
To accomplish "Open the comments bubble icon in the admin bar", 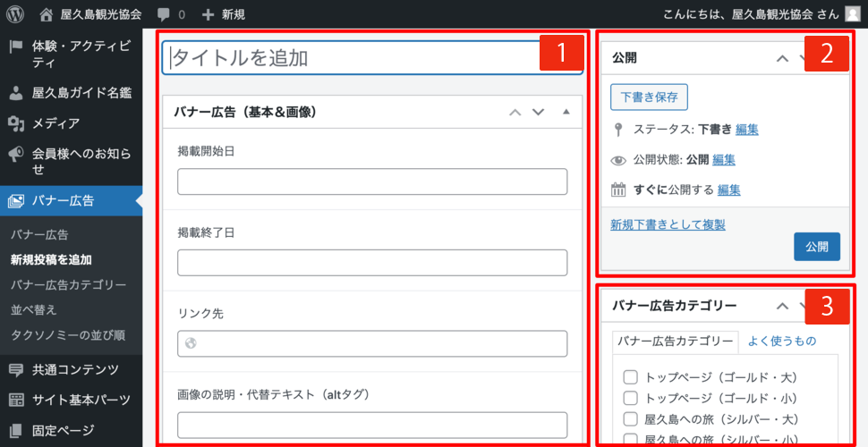I will click(164, 14).
